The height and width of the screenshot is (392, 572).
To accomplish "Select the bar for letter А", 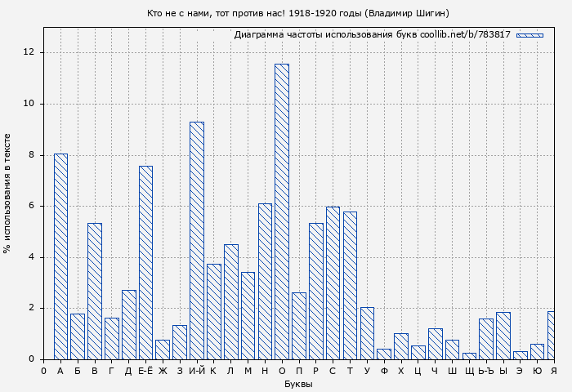I will coord(60,256).
